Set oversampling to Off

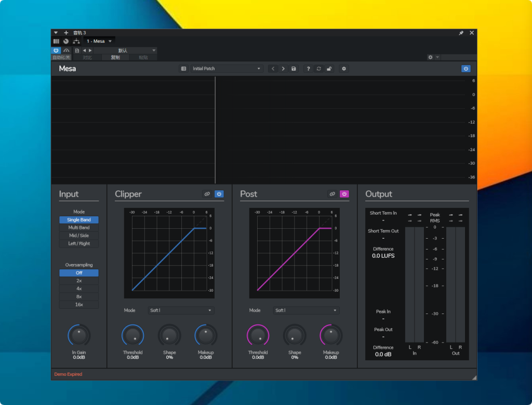click(79, 272)
